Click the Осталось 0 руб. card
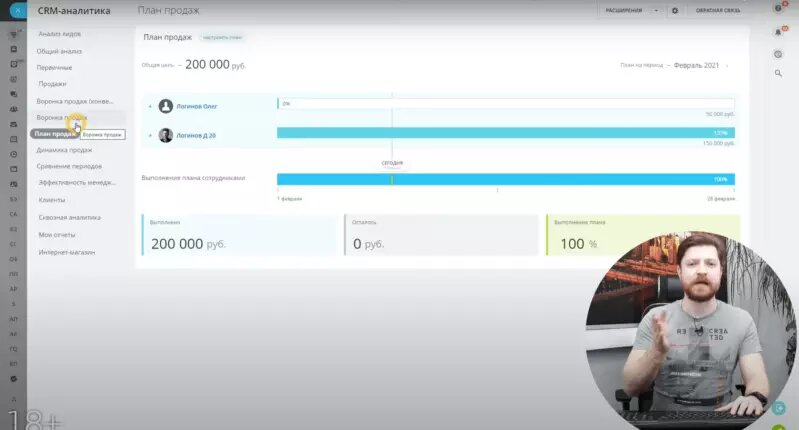 coord(441,235)
